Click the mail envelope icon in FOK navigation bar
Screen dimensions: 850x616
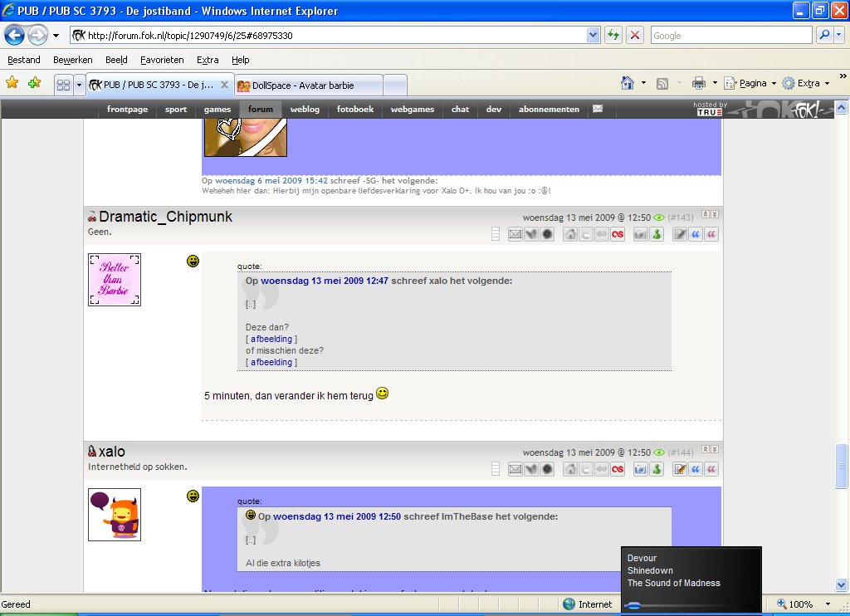pos(598,110)
